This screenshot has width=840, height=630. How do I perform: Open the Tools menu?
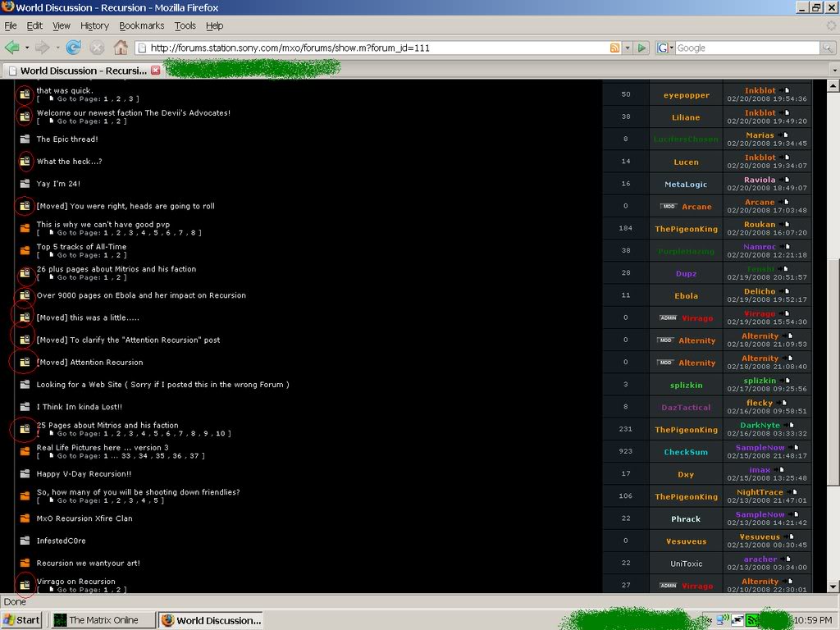point(185,25)
